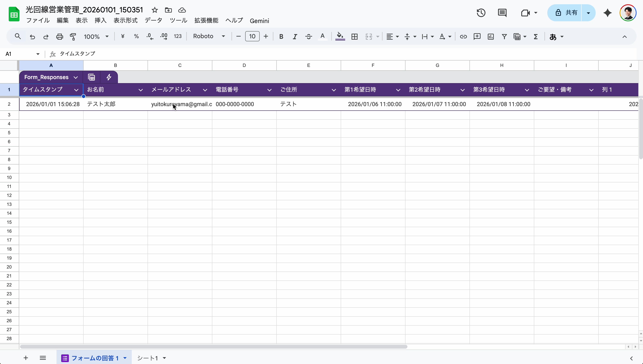Click the table lightning bolt icon

pos(109,77)
